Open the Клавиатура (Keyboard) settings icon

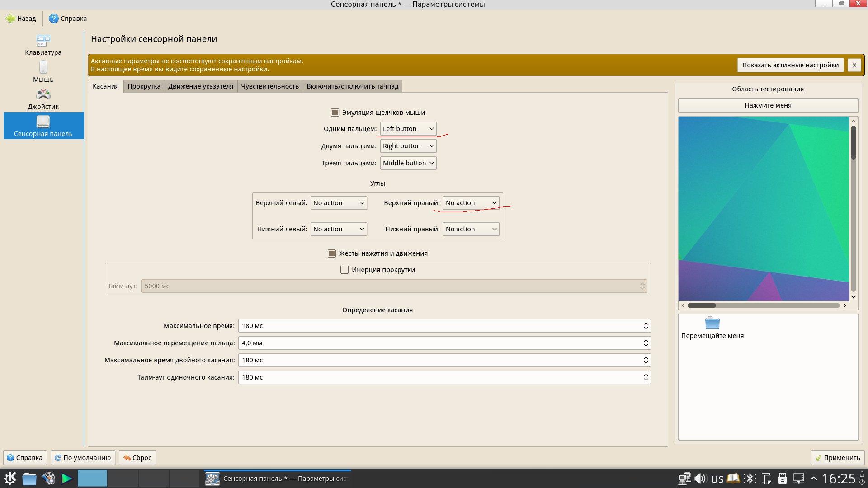pyautogui.click(x=43, y=42)
